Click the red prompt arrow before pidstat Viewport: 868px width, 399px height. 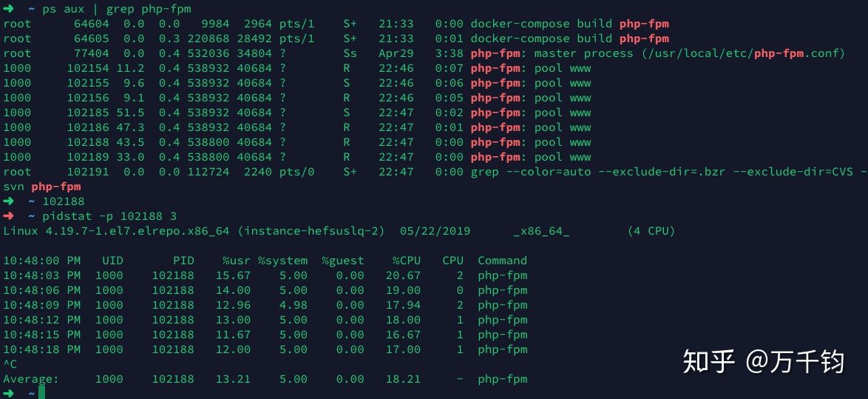pos(8,216)
